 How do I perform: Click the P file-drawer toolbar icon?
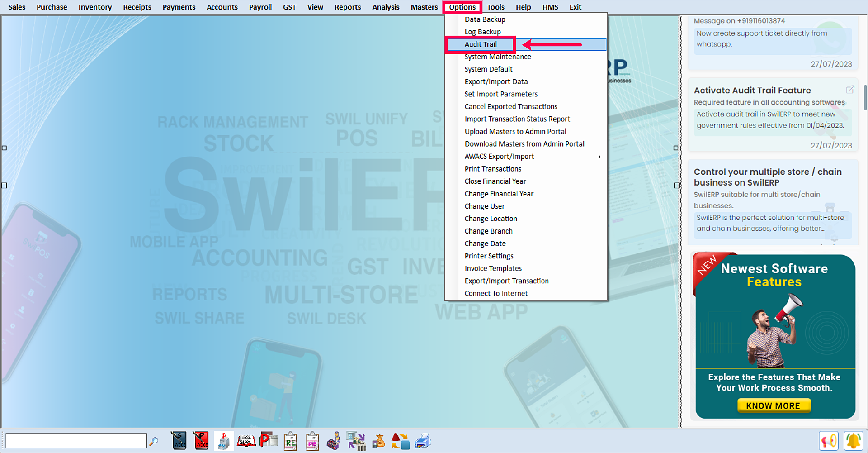point(224,441)
